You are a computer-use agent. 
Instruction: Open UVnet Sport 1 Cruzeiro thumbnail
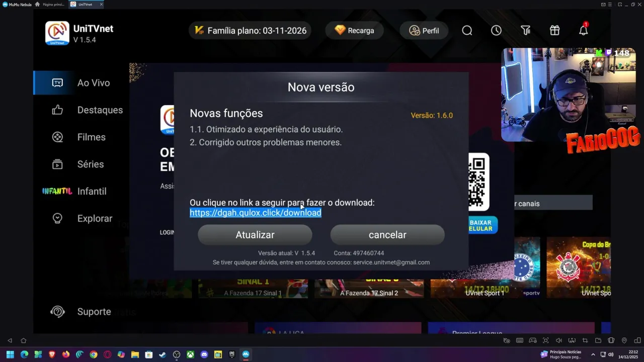tap(485, 267)
